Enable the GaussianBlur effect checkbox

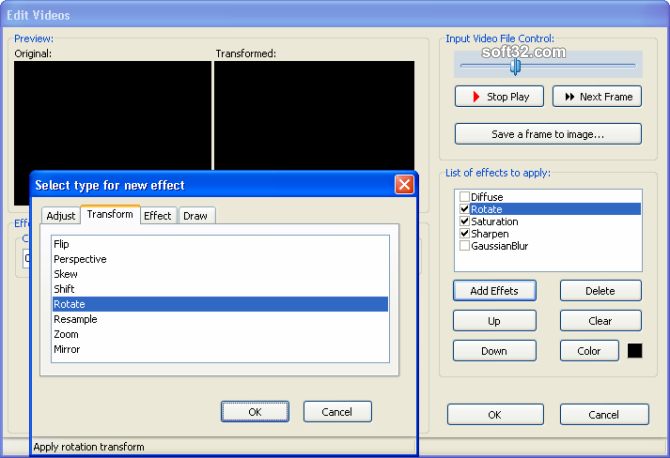coord(464,246)
